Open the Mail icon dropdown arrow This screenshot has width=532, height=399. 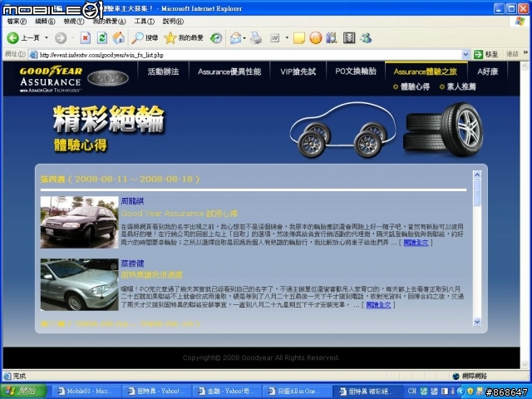244,37
